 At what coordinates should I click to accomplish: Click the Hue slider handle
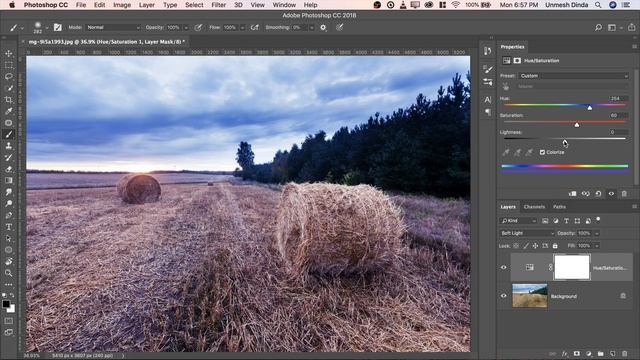(x=590, y=108)
